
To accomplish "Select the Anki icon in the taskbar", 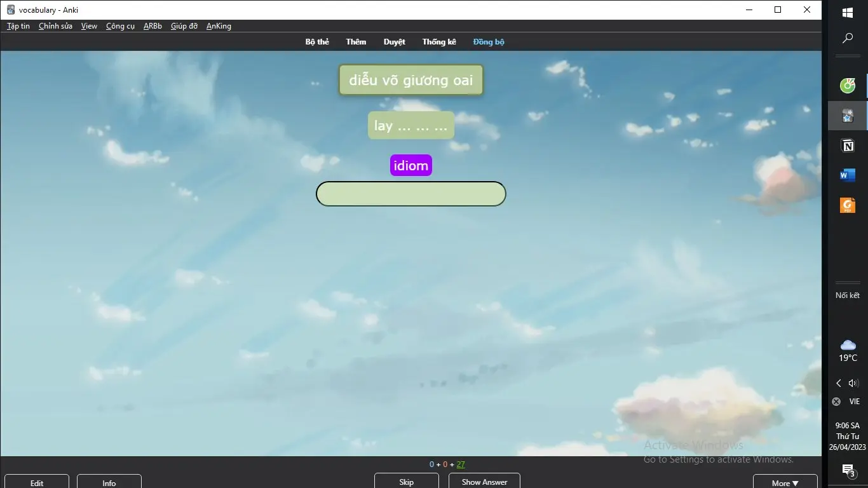I will click(x=847, y=116).
